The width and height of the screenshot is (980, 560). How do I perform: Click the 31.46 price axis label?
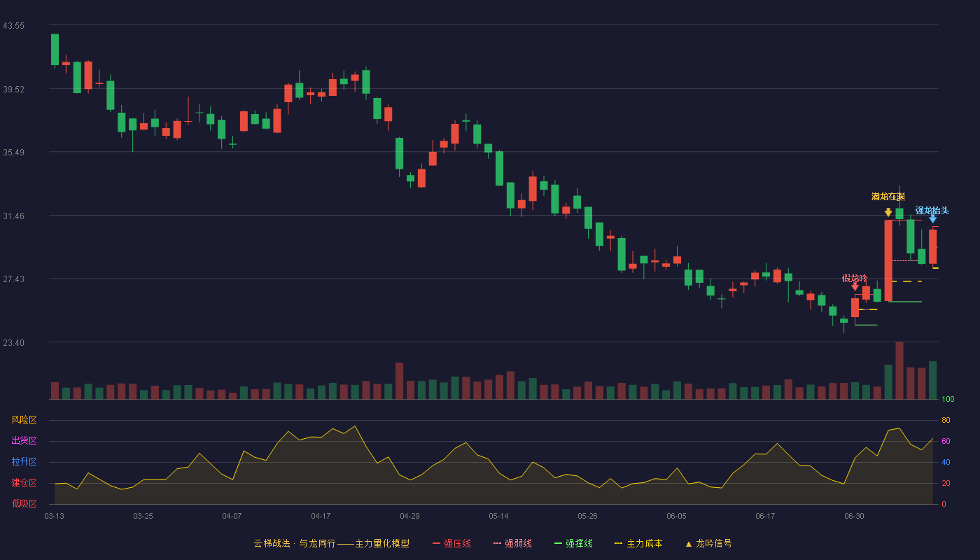pyautogui.click(x=13, y=216)
